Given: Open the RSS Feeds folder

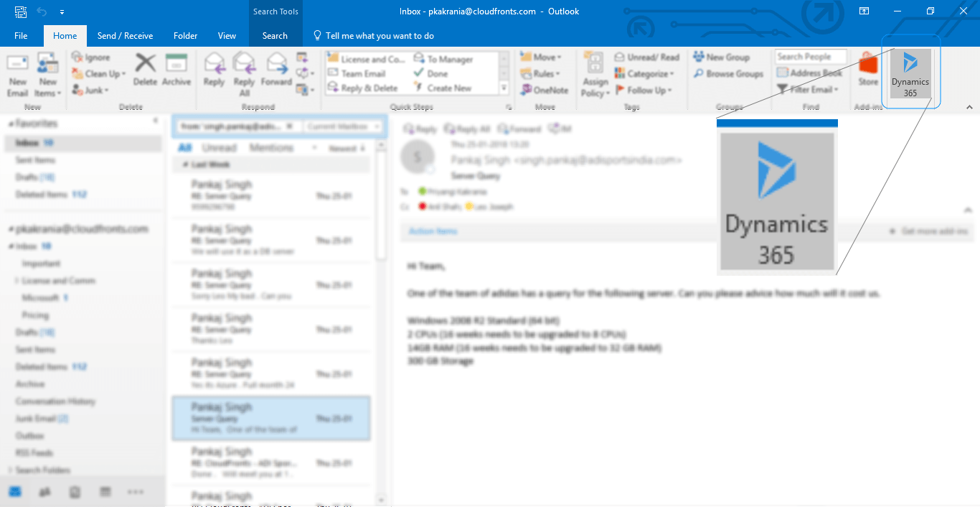Looking at the screenshot, I should pos(34,453).
